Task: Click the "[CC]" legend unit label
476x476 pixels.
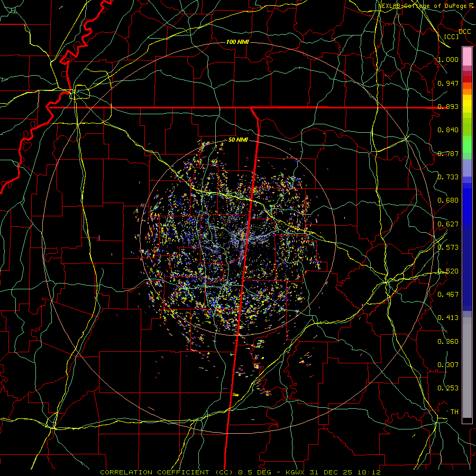Action: point(452,36)
